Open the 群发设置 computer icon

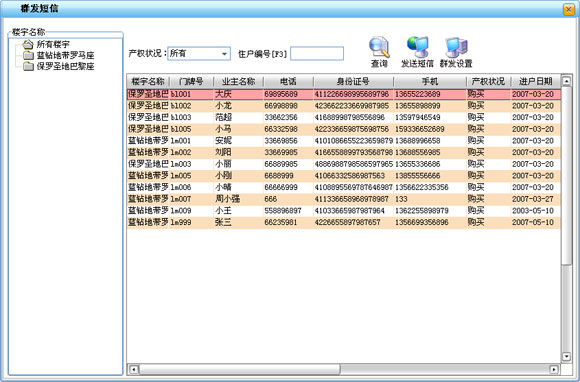point(456,47)
